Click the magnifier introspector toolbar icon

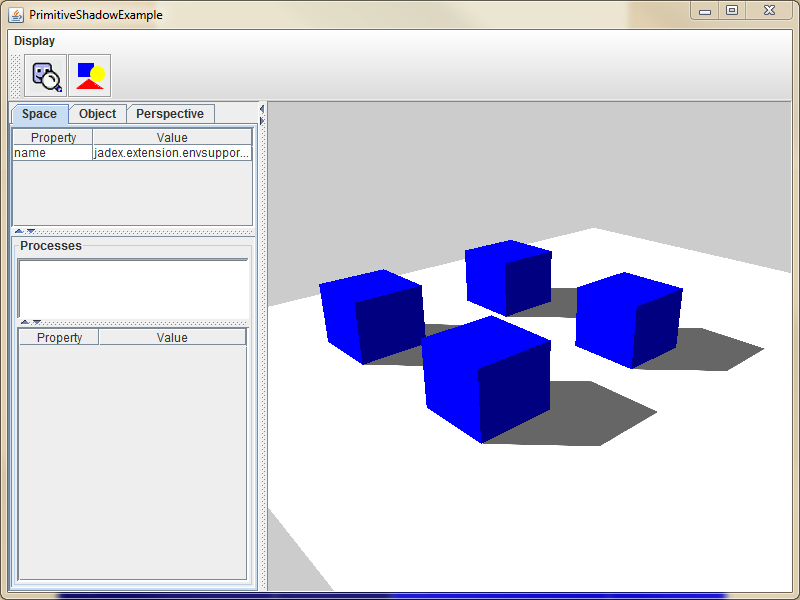[45, 75]
